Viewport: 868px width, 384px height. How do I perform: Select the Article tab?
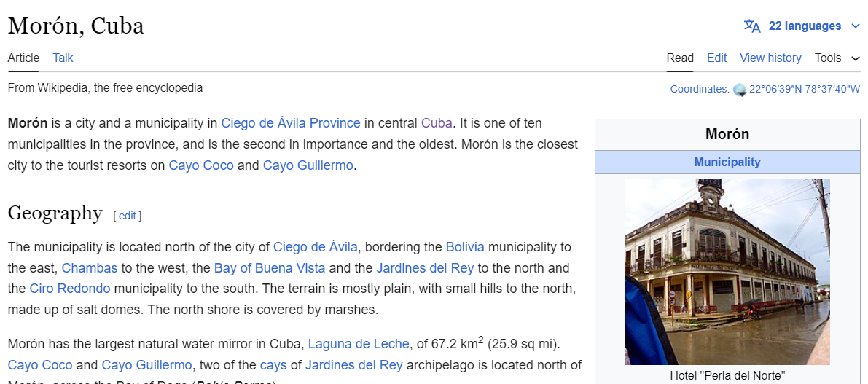point(23,58)
